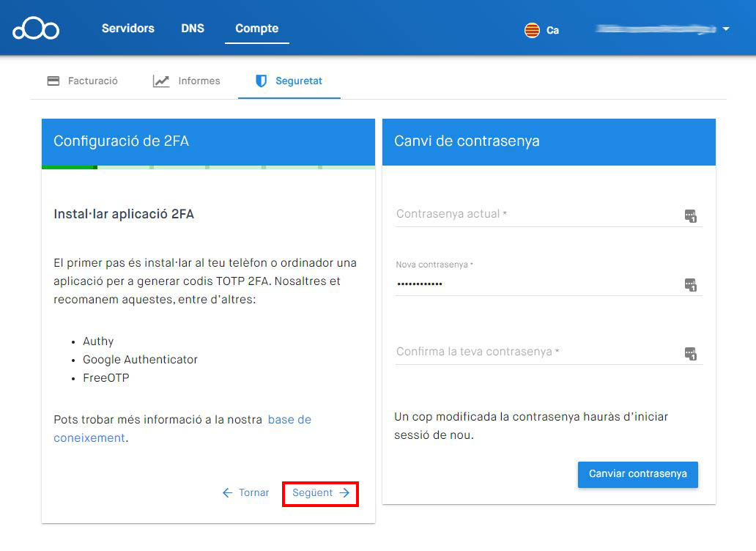Click the Configuració de 2FA panel title

coord(121,141)
